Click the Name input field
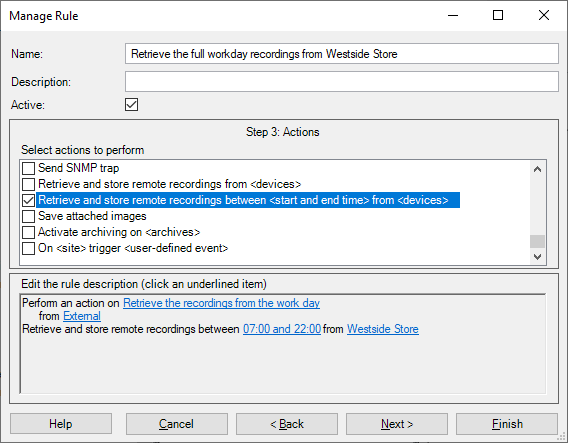Viewport: 568px width, 443px height. pos(342,54)
